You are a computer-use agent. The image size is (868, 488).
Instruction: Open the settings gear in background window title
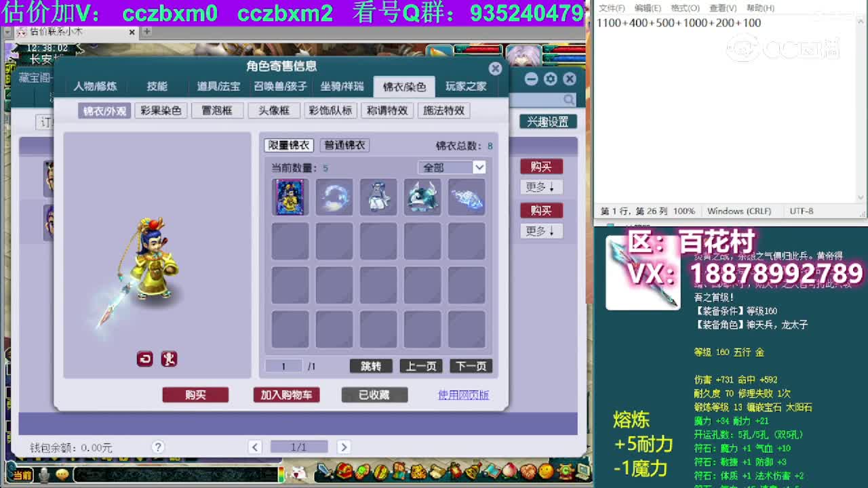550,79
